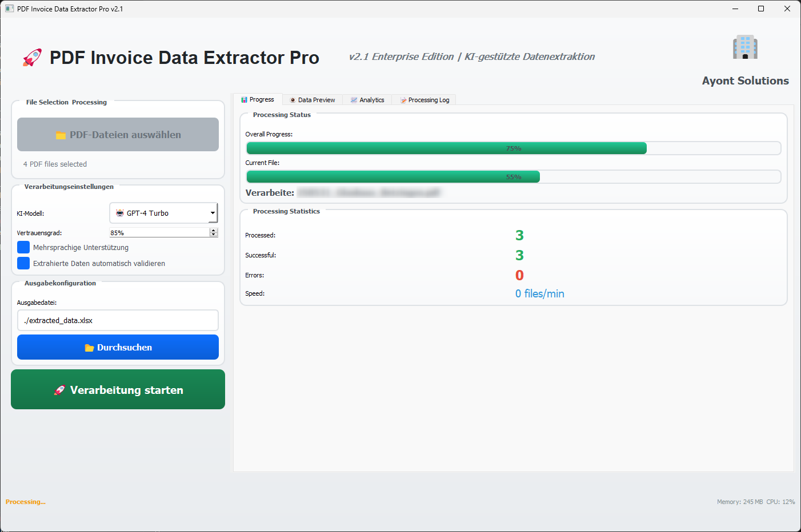Click the Overall Progress bar
Screen dimensions: 801x532
pyautogui.click(x=513, y=148)
